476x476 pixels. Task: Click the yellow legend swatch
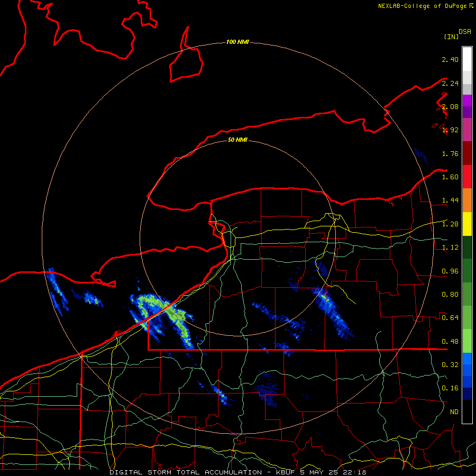click(467, 224)
